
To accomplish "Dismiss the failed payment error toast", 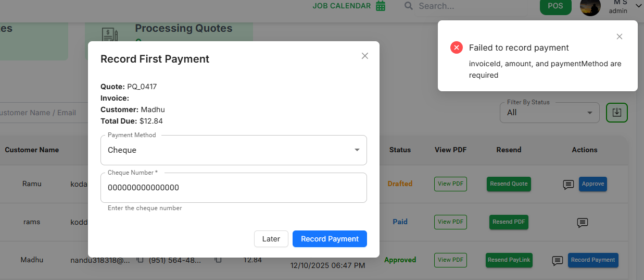I will pyautogui.click(x=619, y=36).
